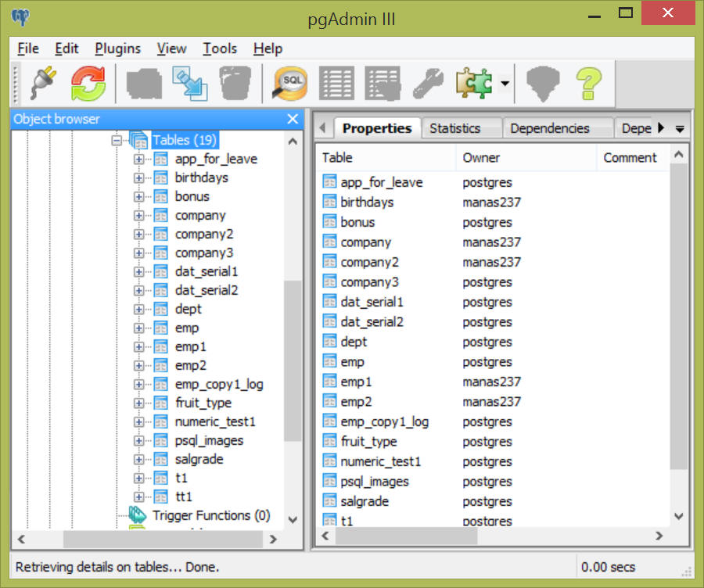
Task: Select company2 table icon in tree
Action: [x=160, y=235]
